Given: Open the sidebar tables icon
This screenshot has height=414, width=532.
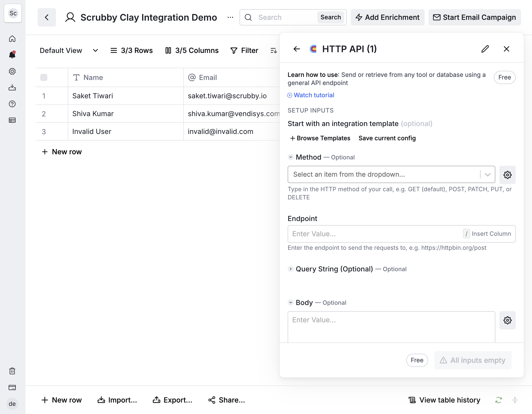Looking at the screenshot, I should tap(12, 120).
